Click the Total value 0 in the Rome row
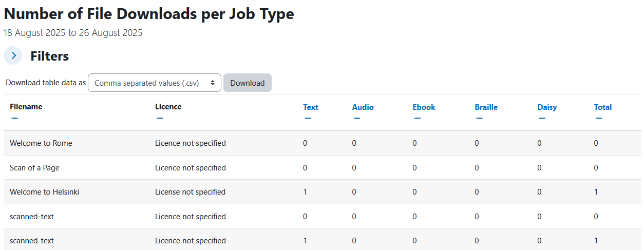Viewport: 644px width, 250px height. (596, 143)
